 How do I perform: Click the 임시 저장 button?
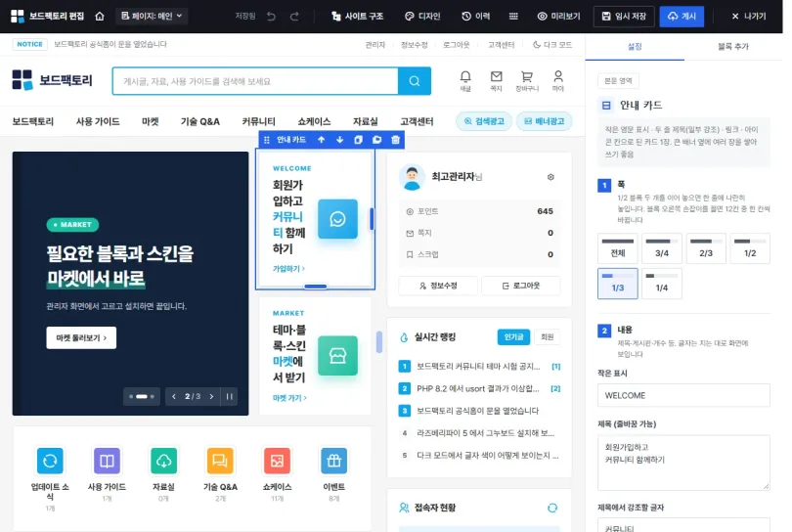click(624, 17)
